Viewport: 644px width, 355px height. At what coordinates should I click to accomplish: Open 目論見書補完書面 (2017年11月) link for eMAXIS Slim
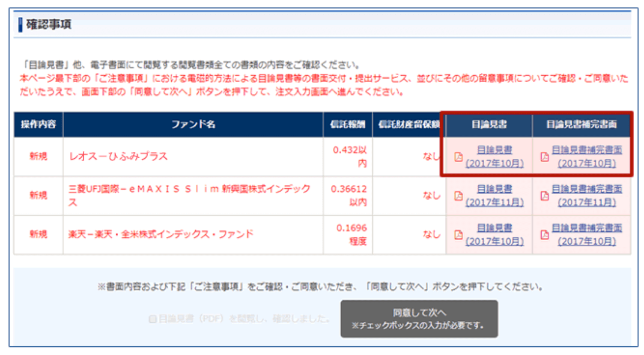click(587, 195)
